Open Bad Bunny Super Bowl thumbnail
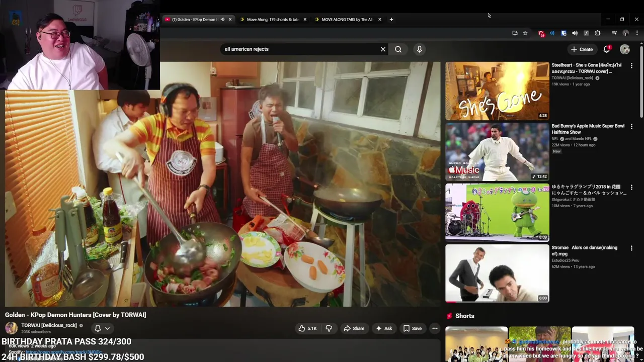 [x=497, y=152]
